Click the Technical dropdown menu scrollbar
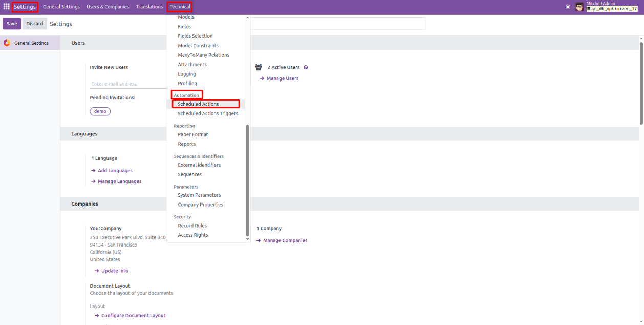Screen dimensions: 644x325 point(248,179)
